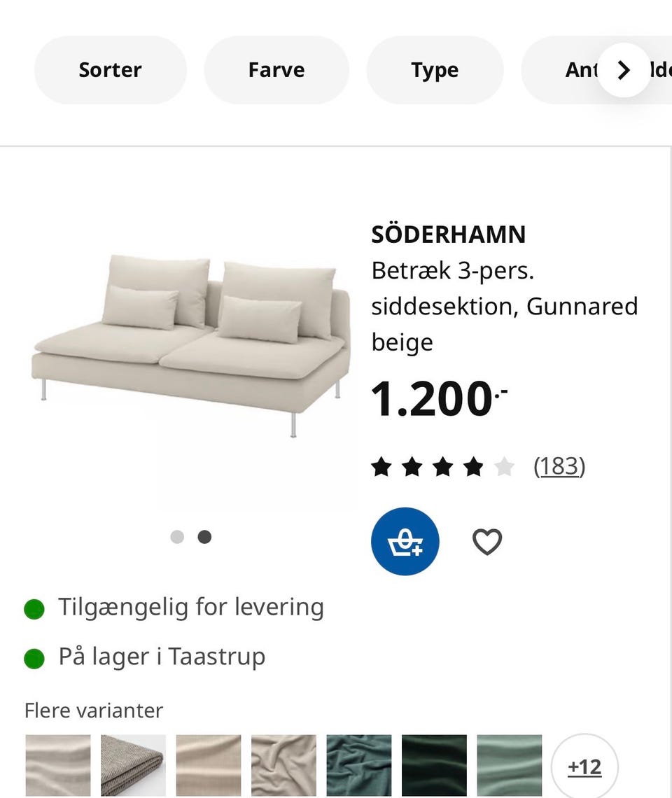Select the light mint green variant
The image size is (672, 798).
click(509, 765)
